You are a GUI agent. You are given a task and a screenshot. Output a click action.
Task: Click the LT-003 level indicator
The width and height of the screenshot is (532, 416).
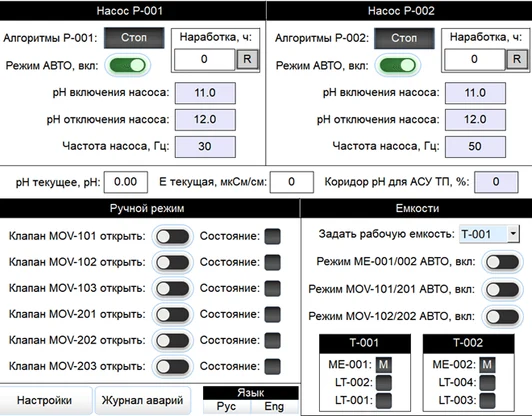(488, 401)
